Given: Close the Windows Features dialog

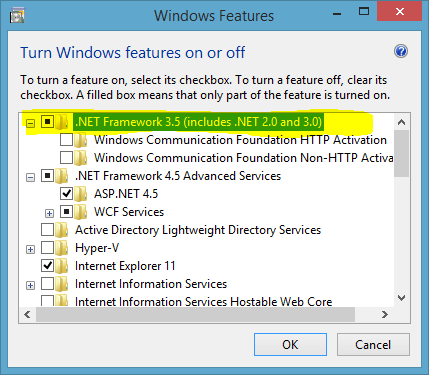Looking at the screenshot, I should click(x=399, y=12).
